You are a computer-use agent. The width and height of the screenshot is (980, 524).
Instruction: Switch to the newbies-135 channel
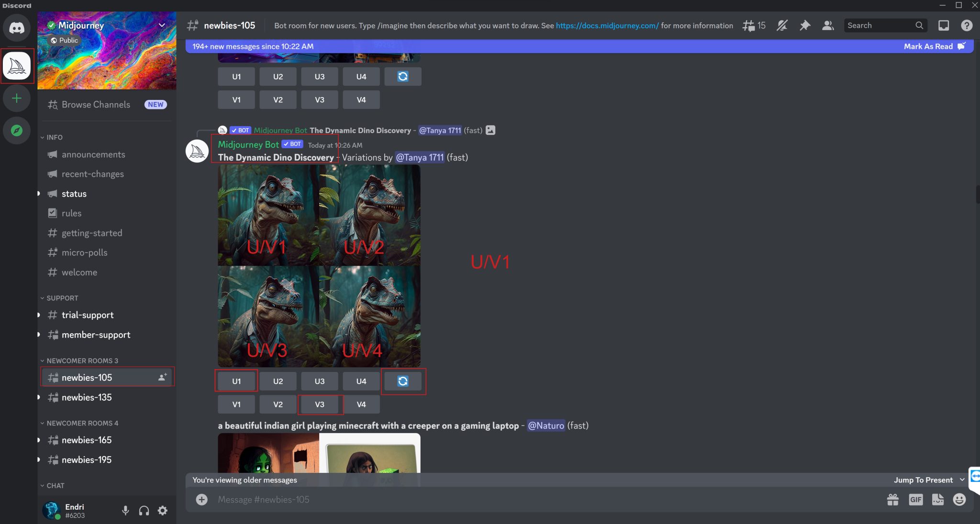point(87,397)
